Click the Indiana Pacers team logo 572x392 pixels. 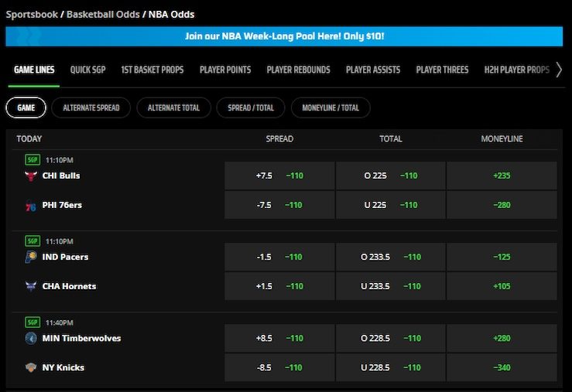31,257
